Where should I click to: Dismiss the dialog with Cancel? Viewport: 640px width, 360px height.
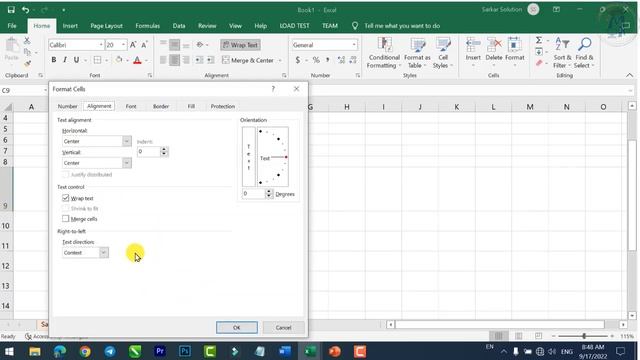coord(283,327)
